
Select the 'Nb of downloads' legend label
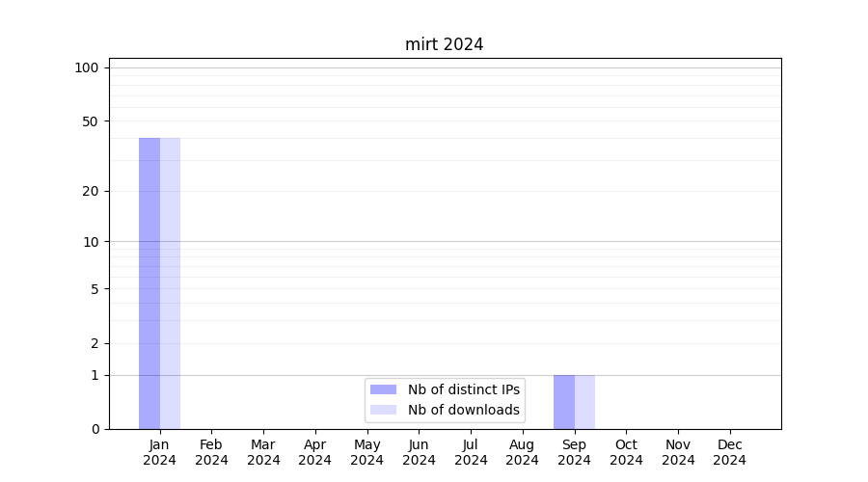tap(463, 410)
